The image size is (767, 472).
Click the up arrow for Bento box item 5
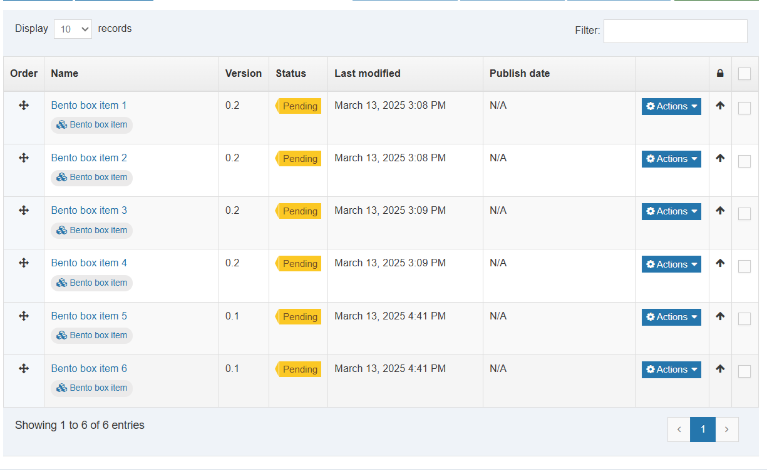pos(720,316)
